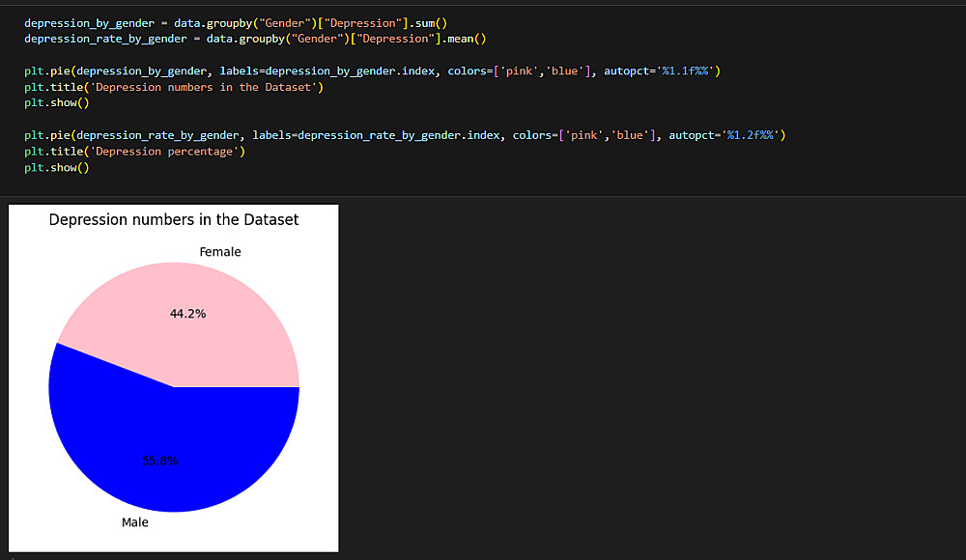Screen dimensions: 966x560
Task: Click the 55.8% label inside the chart
Action: pos(160,461)
